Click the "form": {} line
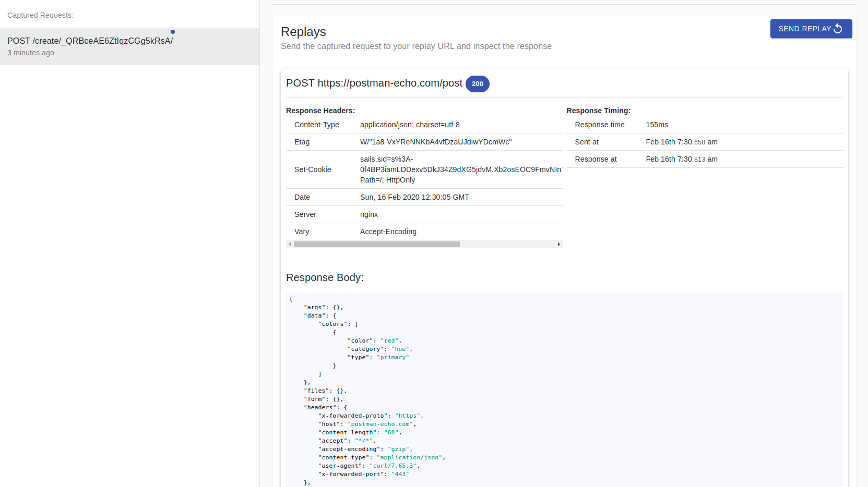 [x=324, y=399]
